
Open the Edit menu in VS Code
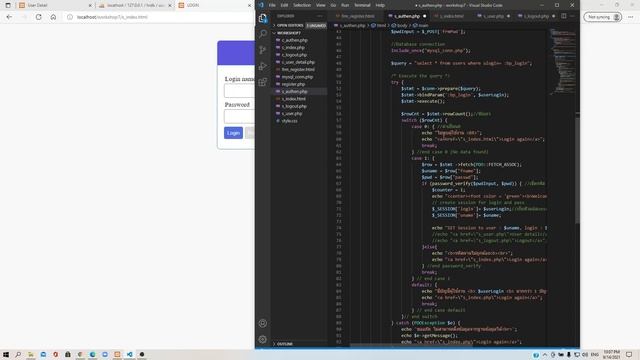pyautogui.click(x=284, y=5)
